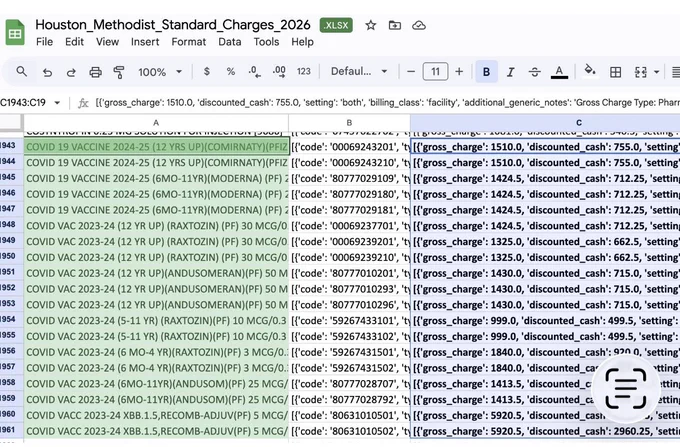Open the search menus magnifier
Screen dimensions: 680x447
point(22,72)
